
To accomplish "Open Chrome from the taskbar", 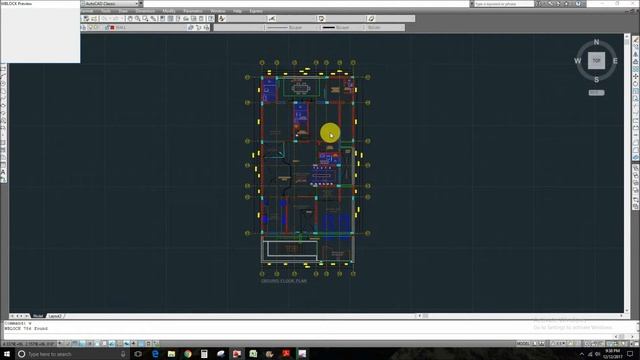I will 188,354.
